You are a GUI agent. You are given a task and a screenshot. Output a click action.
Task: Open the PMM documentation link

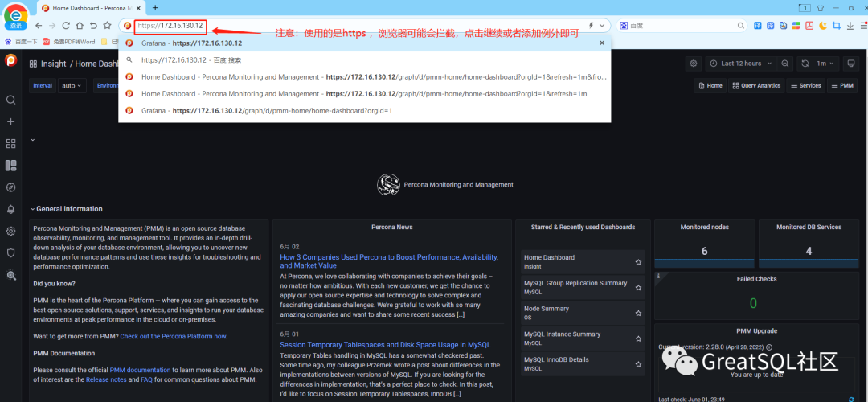[140, 370]
